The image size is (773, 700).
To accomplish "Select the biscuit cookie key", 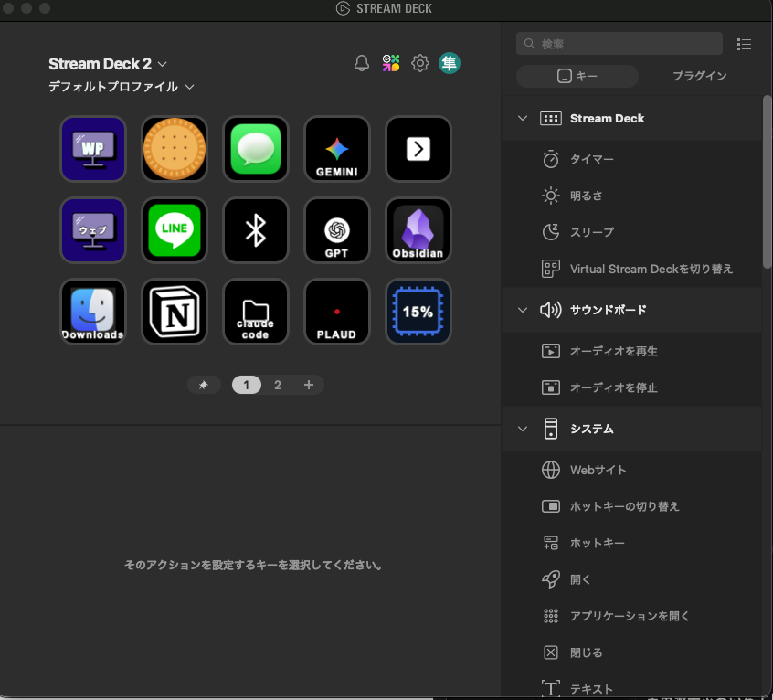I will pyautogui.click(x=175, y=149).
